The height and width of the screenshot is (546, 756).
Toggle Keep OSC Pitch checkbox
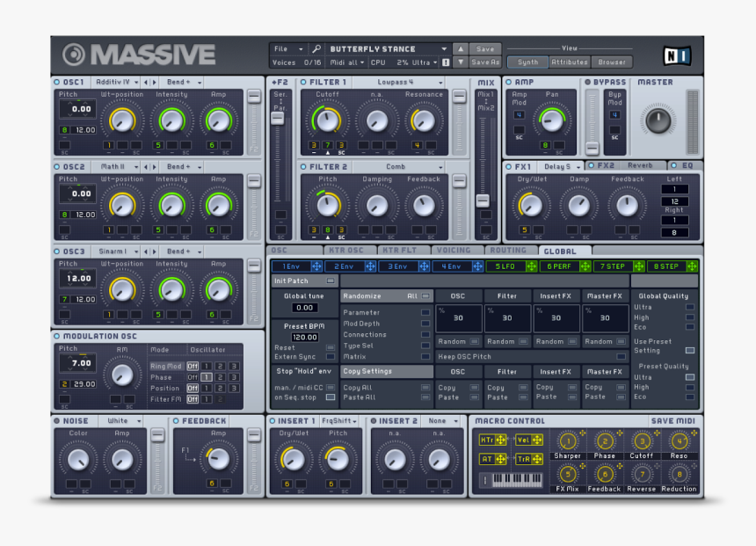[621, 356]
